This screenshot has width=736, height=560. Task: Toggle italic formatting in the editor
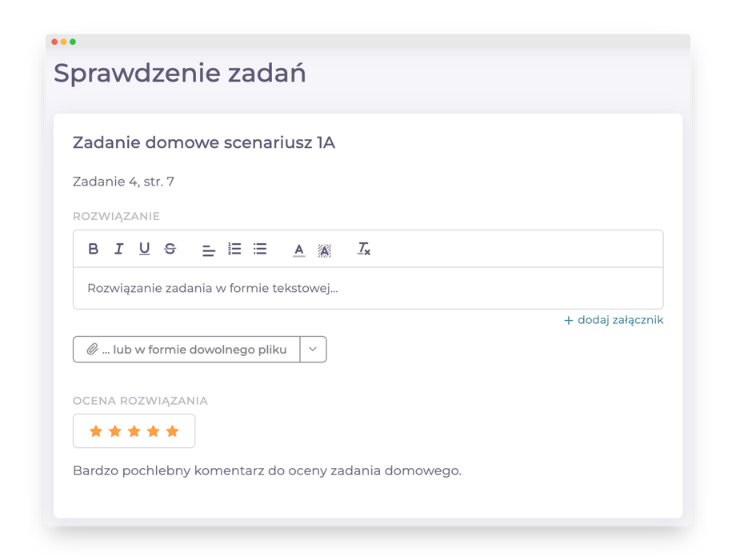click(118, 249)
